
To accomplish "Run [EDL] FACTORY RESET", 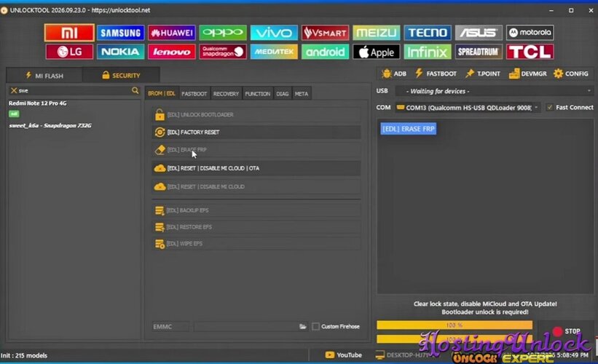I will click(256, 132).
